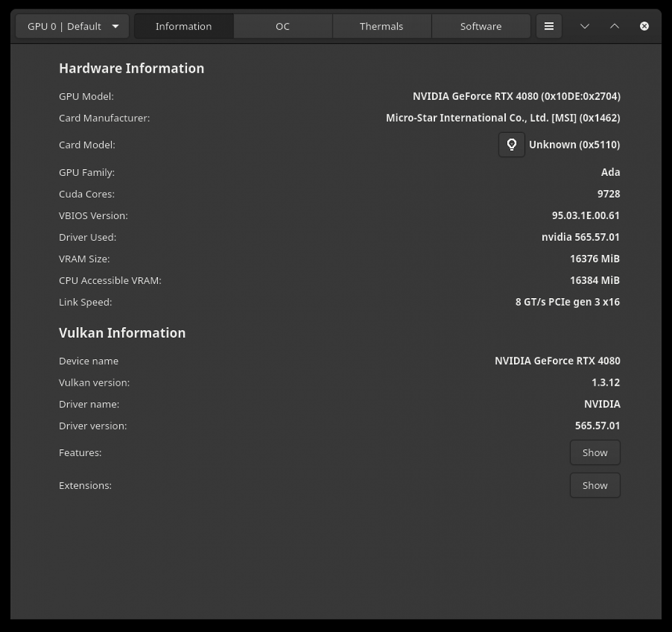Show the Vulkan Features list
This screenshot has width=672, height=632.
[595, 452]
